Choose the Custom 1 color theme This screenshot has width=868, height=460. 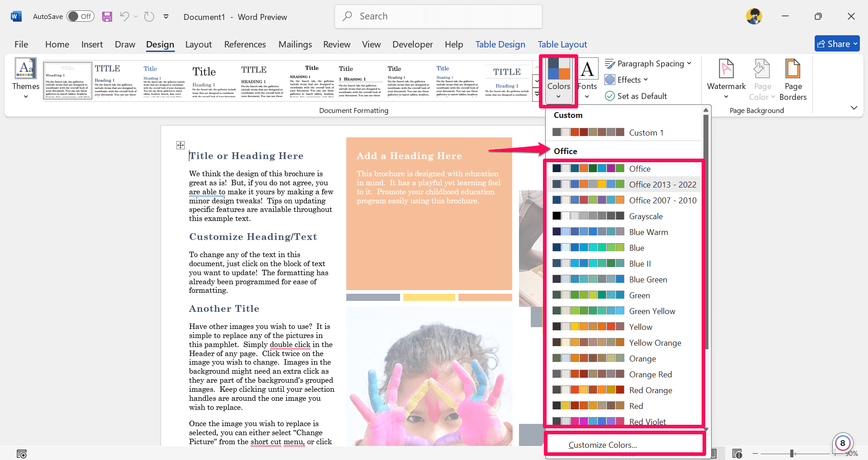click(624, 132)
